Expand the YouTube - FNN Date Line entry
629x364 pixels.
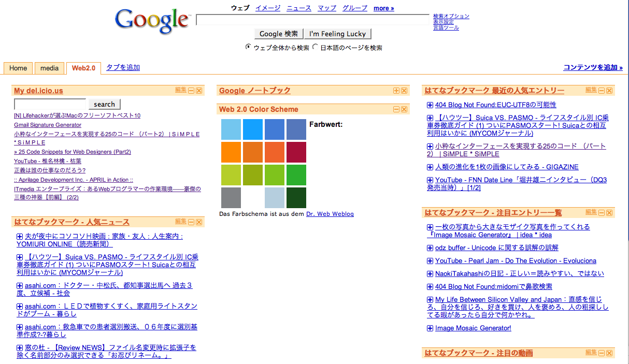(x=430, y=180)
